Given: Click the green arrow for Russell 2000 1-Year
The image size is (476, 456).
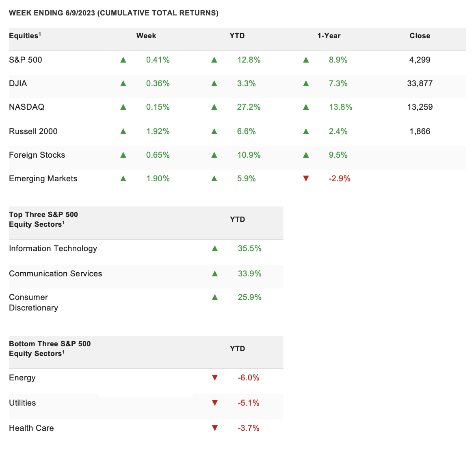Looking at the screenshot, I should tap(306, 131).
